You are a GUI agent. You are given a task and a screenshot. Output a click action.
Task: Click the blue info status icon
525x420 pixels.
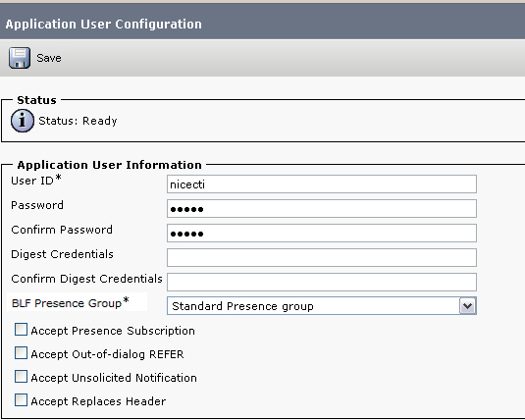[x=23, y=121]
